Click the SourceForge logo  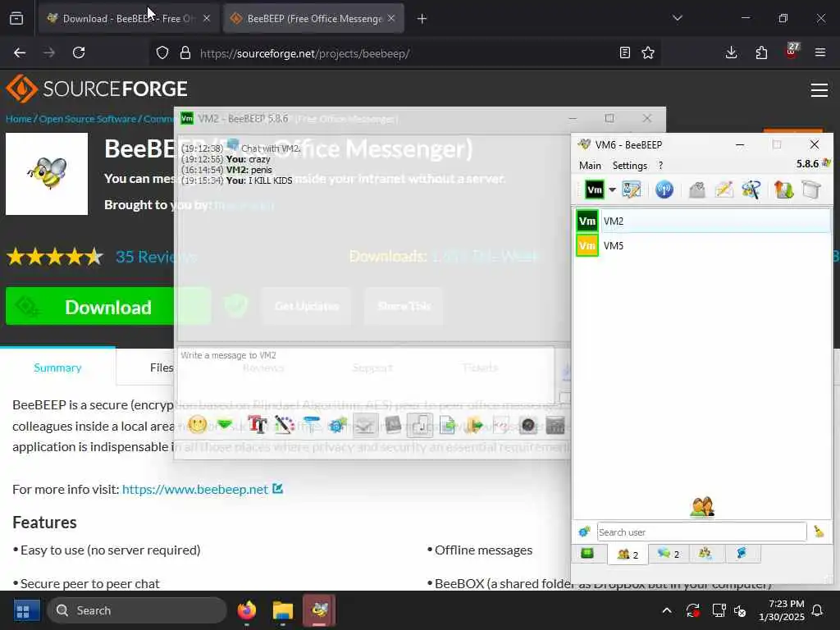[97, 89]
